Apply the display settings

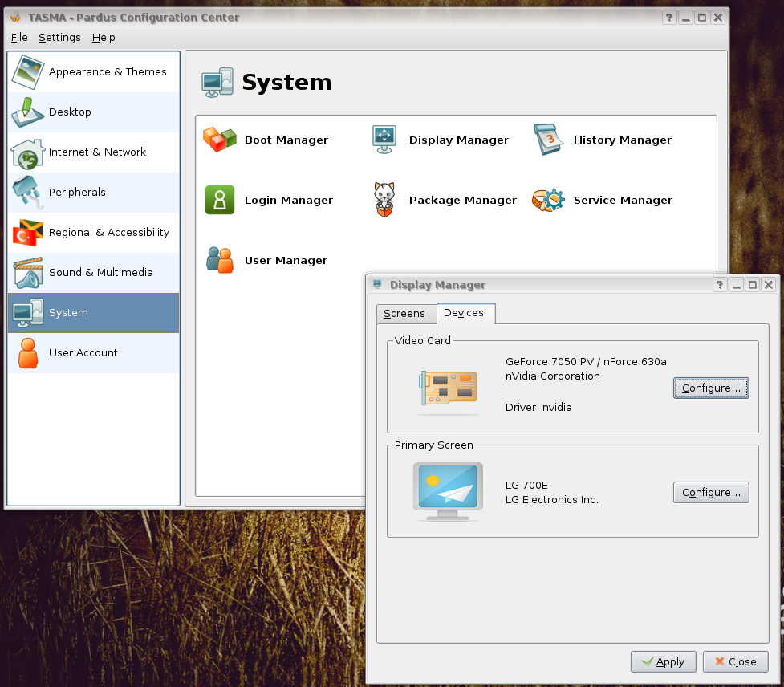pos(663,662)
